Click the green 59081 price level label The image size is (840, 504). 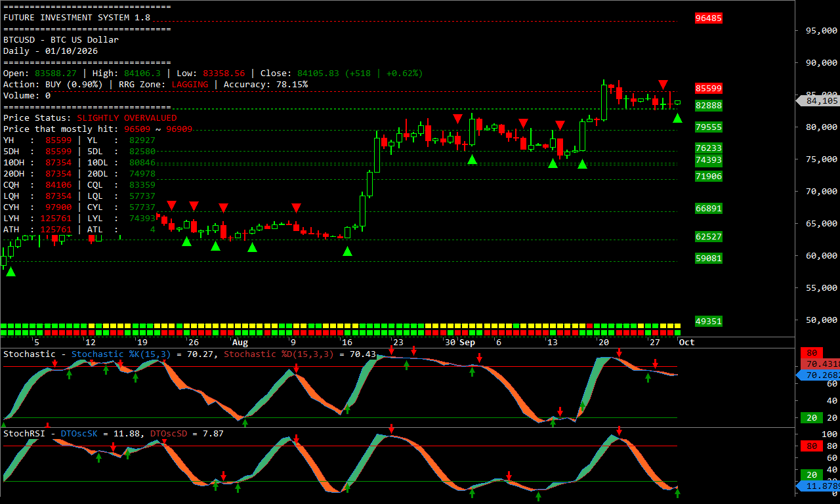709,258
